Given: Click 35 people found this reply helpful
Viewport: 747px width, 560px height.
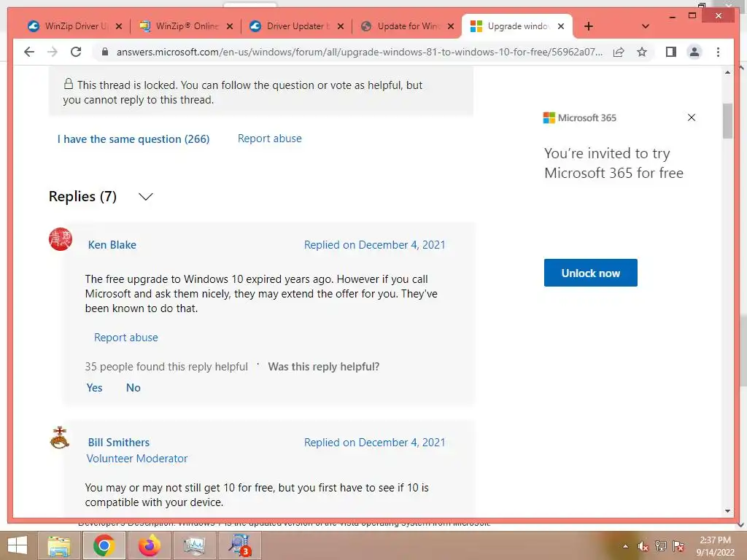Looking at the screenshot, I should tap(166, 367).
